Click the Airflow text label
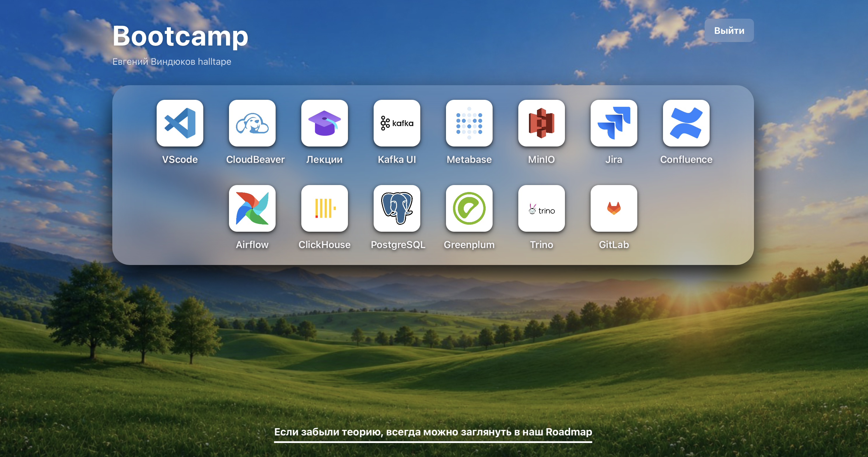The width and height of the screenshot is (868, 457). 252,245
